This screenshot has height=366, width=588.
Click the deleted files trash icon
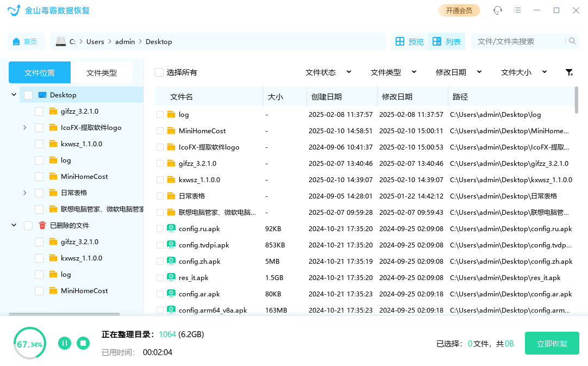(42, 225)
